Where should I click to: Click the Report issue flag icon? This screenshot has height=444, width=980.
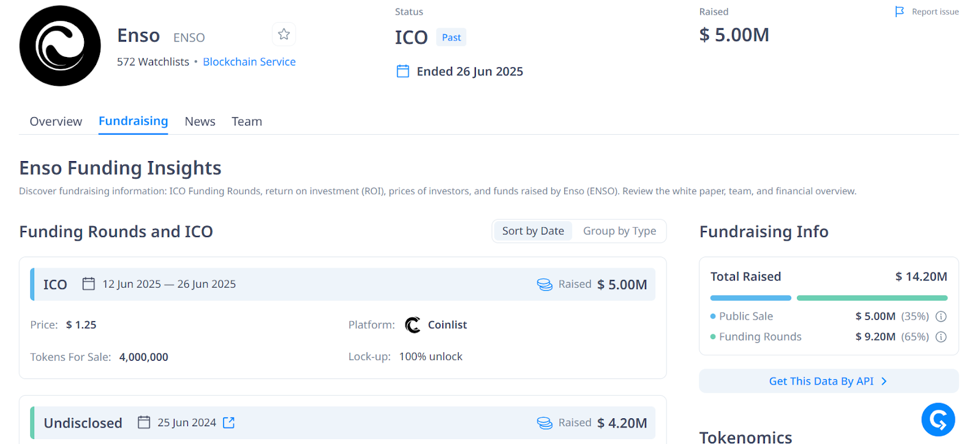pyautogui.click(x=899, y=12)
